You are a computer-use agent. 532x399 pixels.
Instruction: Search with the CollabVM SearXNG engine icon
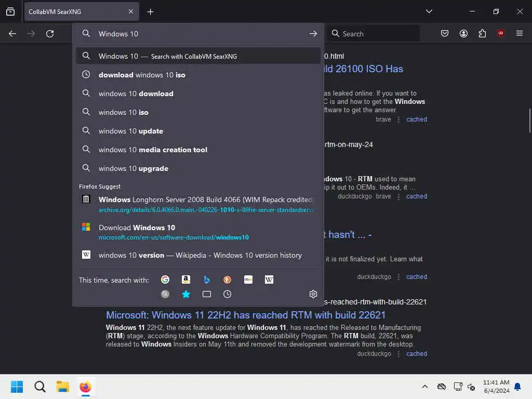[165, 294]
